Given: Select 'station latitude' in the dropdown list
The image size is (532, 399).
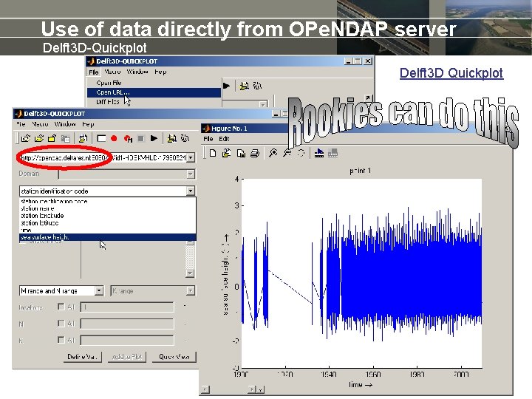Looking at the screenshot, I should (108, 223).
